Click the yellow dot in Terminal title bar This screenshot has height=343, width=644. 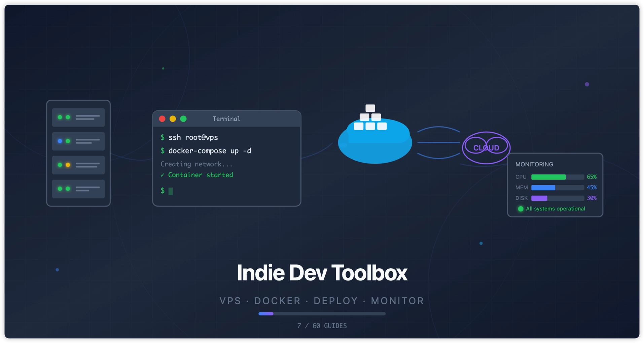pyautogui.click(x=173, y=119)
